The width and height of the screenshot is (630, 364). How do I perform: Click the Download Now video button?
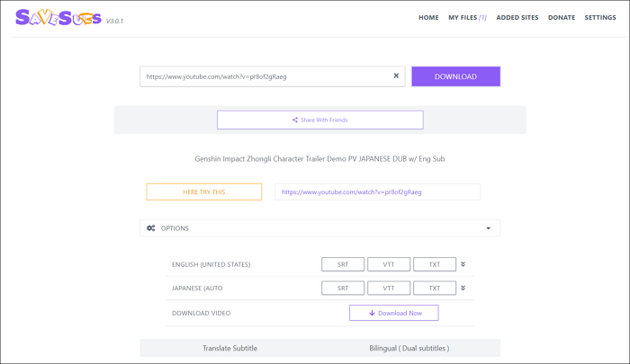pos(394,313)
